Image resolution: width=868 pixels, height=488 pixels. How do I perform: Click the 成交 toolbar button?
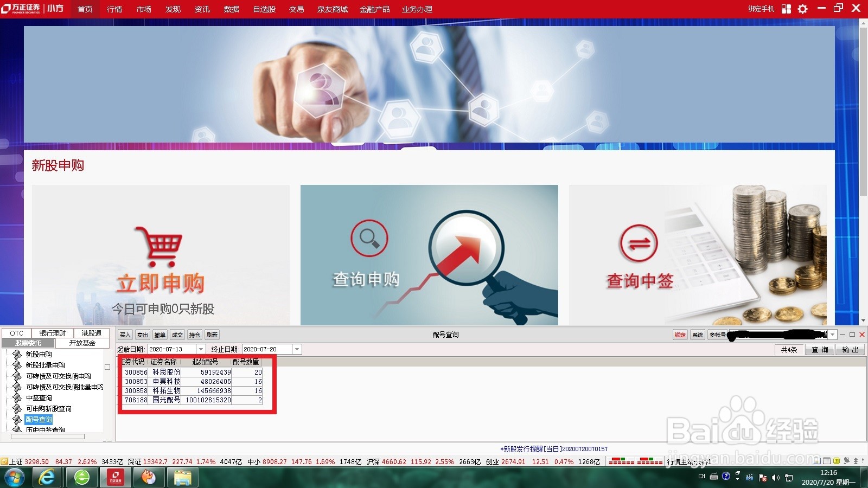coord(177,335)
